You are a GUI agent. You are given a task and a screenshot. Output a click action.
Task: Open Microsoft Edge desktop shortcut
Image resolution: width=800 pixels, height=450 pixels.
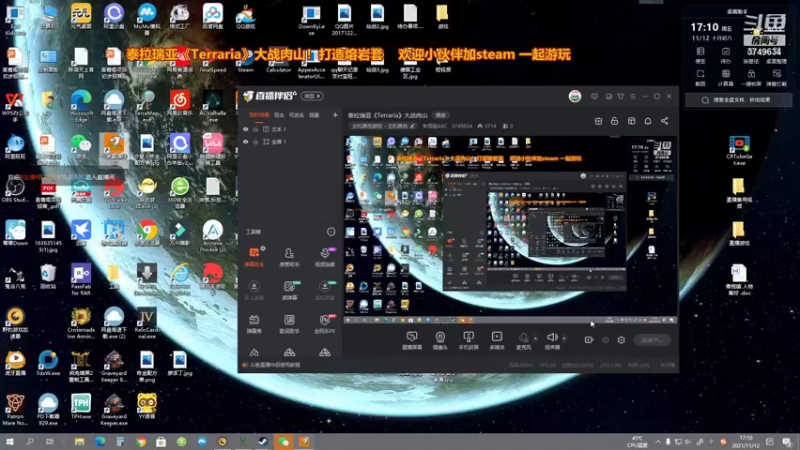pyautogui.click(x=81, y=106)
